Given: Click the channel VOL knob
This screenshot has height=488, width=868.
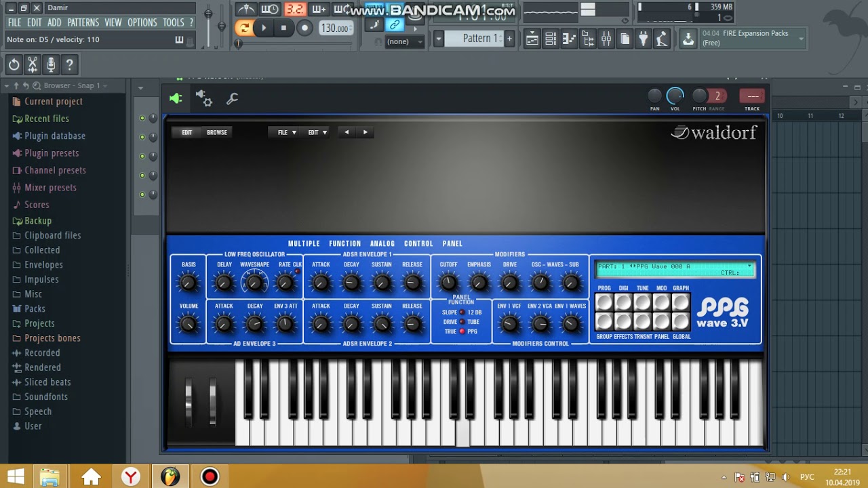Looking at the screenshot, I should [x=675, y=96].
